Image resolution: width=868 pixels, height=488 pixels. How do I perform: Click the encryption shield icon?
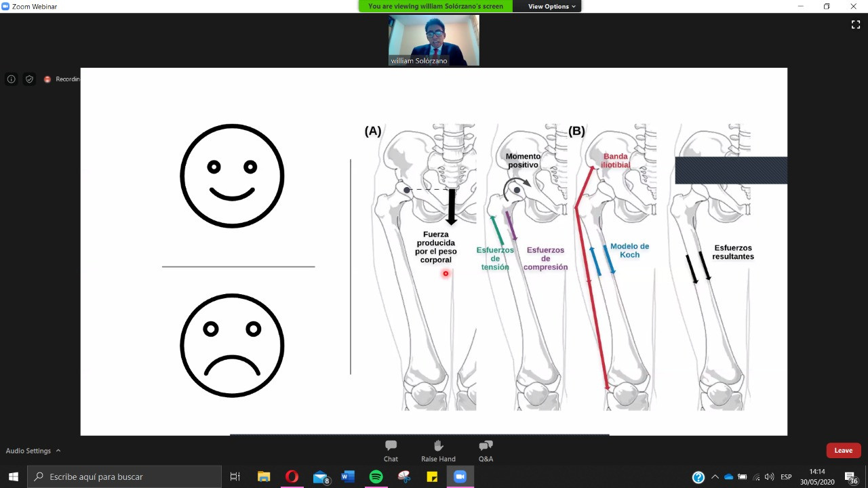click(x=29, y=79)
